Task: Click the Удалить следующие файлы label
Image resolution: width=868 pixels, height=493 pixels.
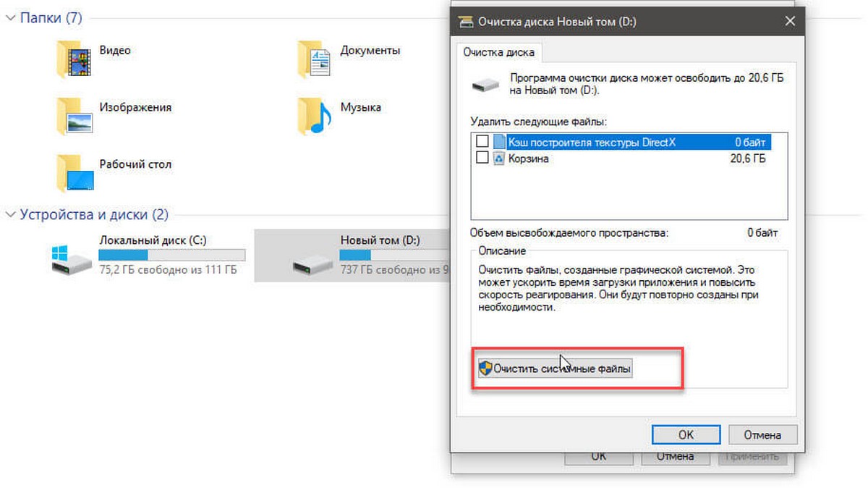Action: [x=539, y=122]
